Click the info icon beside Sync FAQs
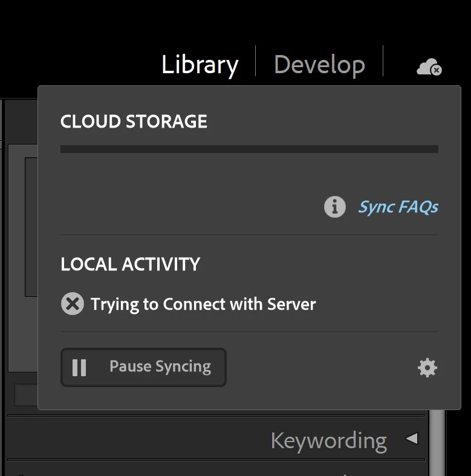The image size is (471, 476). point(335,207)
